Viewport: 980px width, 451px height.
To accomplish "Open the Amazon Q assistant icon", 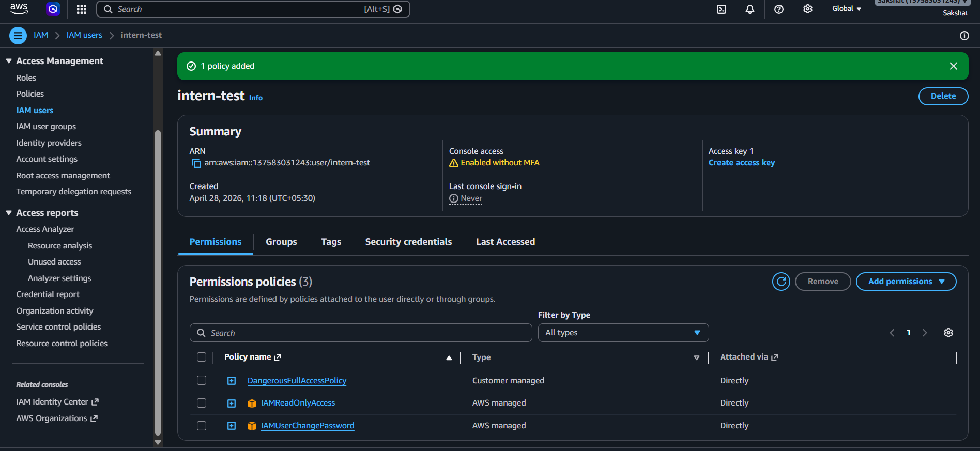I will [53, 9].
